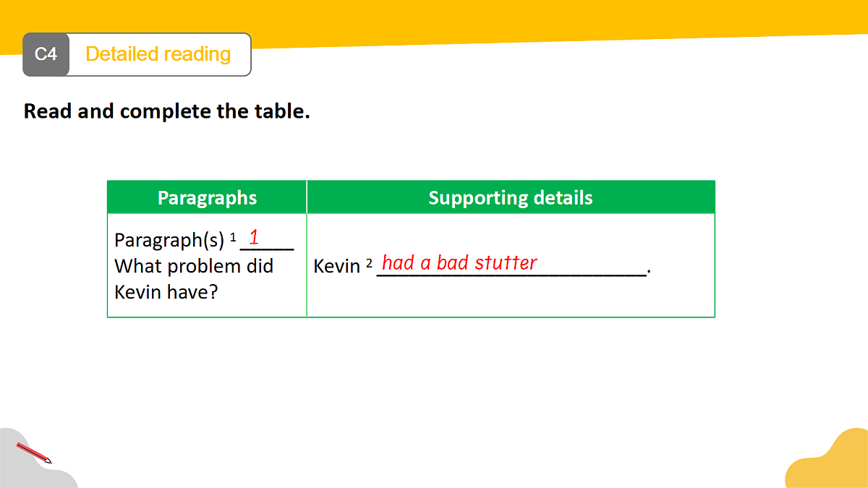Click the superscript number 1 marker
The image size is (868, 488).
pyautogui.click(x=233, y=236)
